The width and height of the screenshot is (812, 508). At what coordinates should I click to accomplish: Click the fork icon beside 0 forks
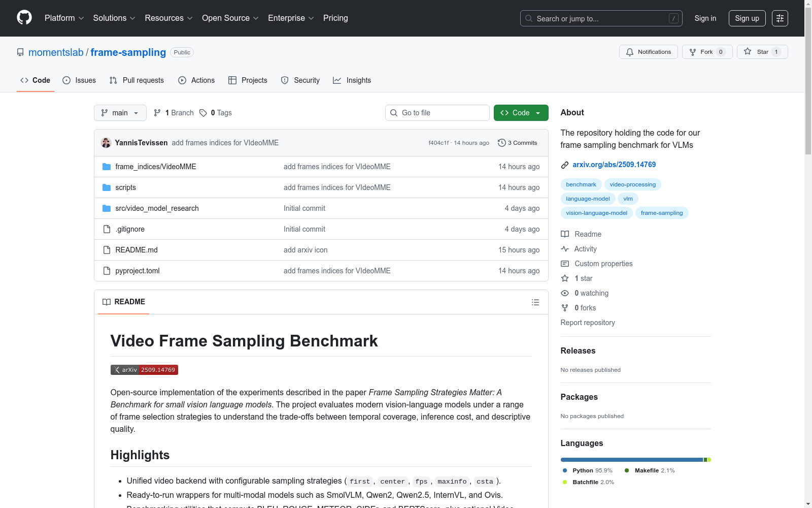[565, 308]
